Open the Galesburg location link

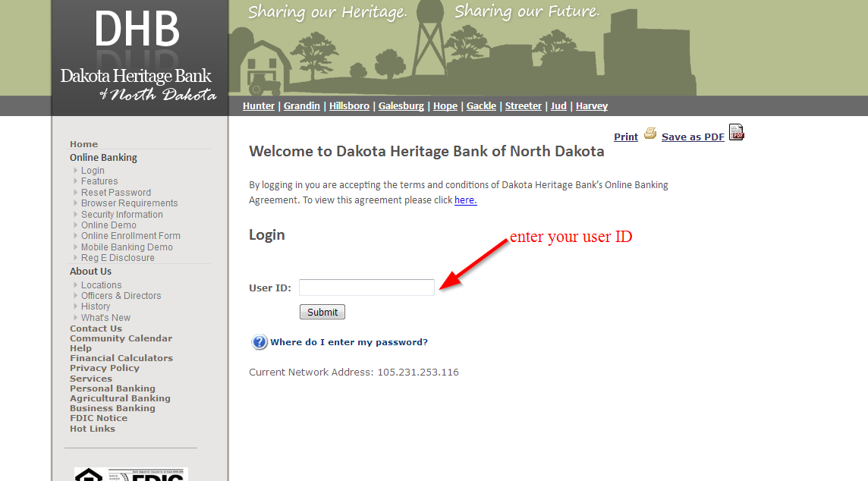tap(401, 105)
